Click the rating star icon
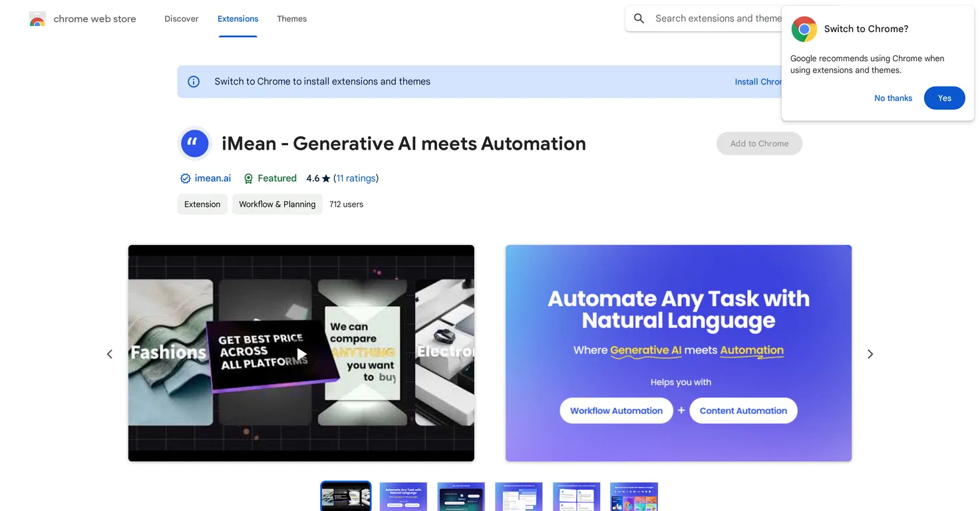 (x=326, y=178)
